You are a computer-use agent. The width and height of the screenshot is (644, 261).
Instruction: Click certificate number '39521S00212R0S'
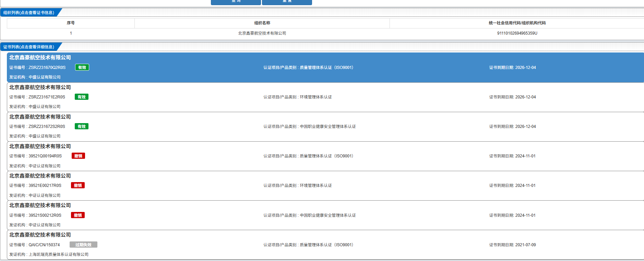tap(45, 215)
